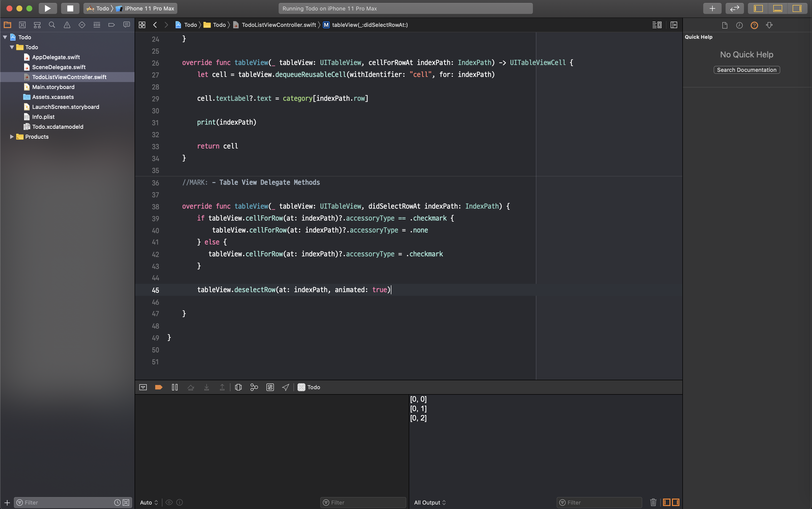Viewport: 812px width, 509px height.
Task: Click the Stop button in toolbar
Action: click(x=70, y=8)
